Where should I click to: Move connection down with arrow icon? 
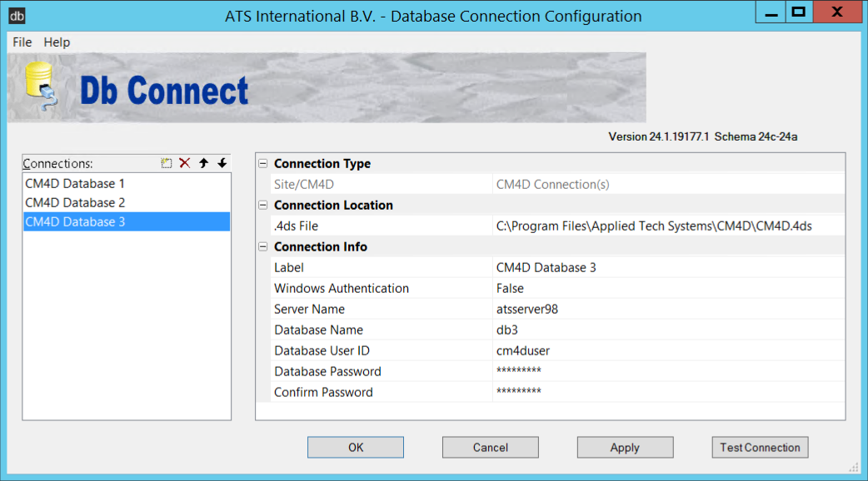tap(222, 163)
